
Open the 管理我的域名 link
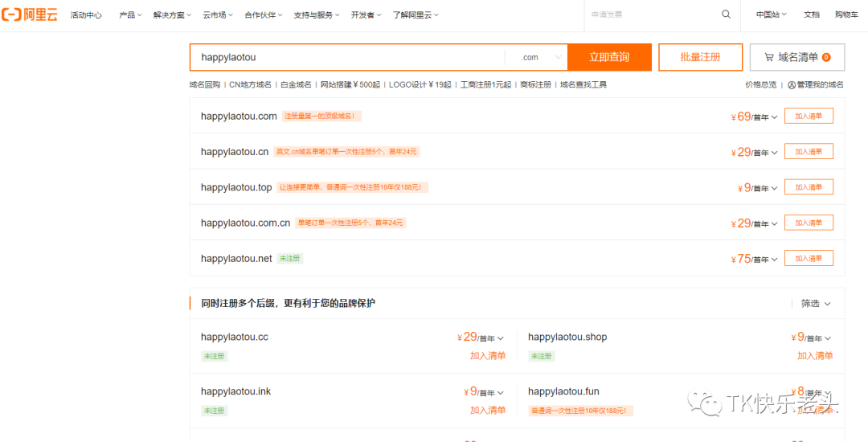click(x=821, y=84)
